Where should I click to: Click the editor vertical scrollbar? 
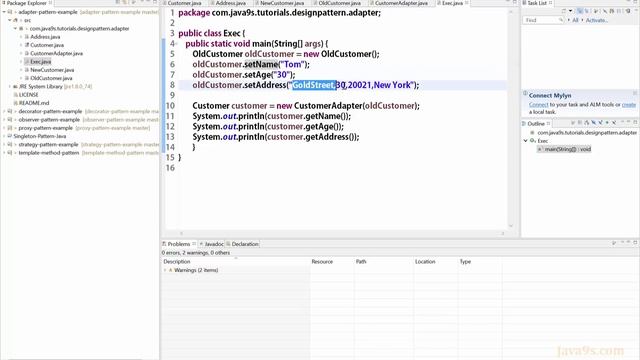511,118
